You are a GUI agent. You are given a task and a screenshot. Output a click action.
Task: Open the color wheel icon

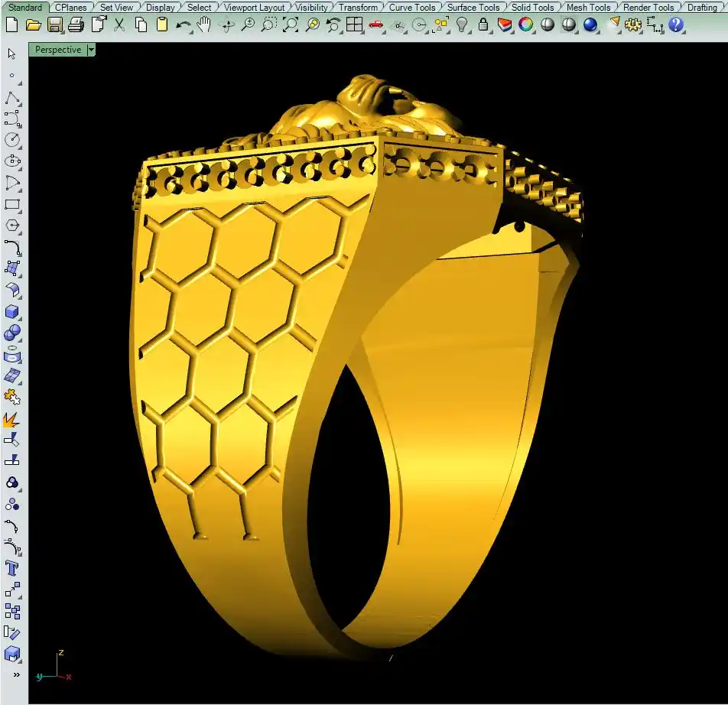pyautogui.click(x=526, y=24)
